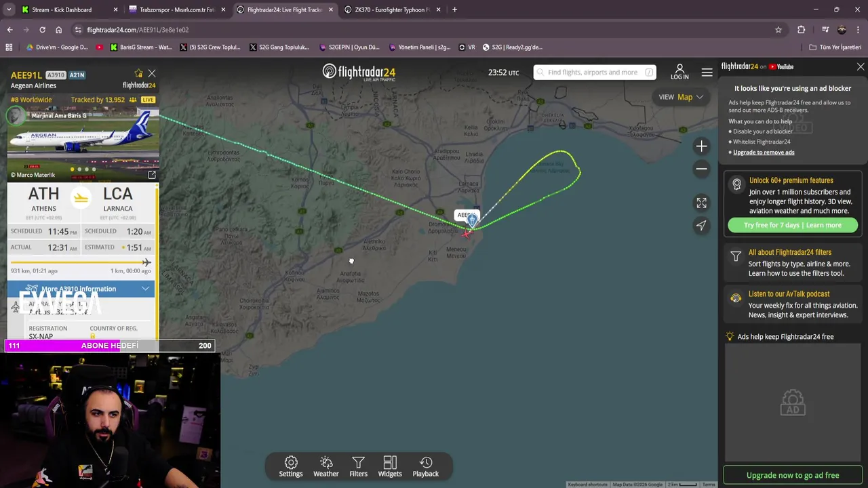Open the browser profile avatar
This screenshot has width=868, height=488.
click(x=842, y=30)
